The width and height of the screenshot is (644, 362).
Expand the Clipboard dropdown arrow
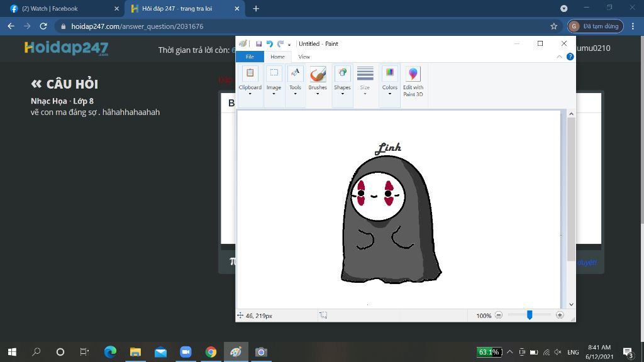point(250,94)
